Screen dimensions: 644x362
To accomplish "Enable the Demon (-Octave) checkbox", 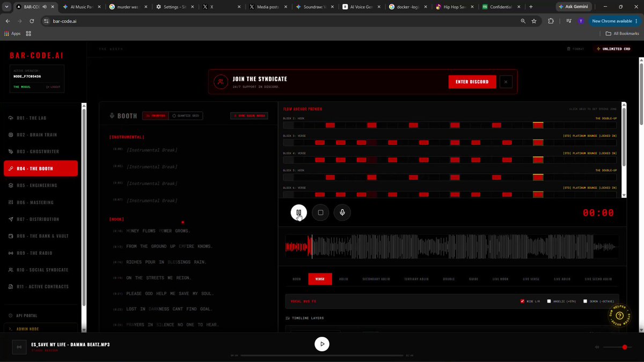I will 585,301.
